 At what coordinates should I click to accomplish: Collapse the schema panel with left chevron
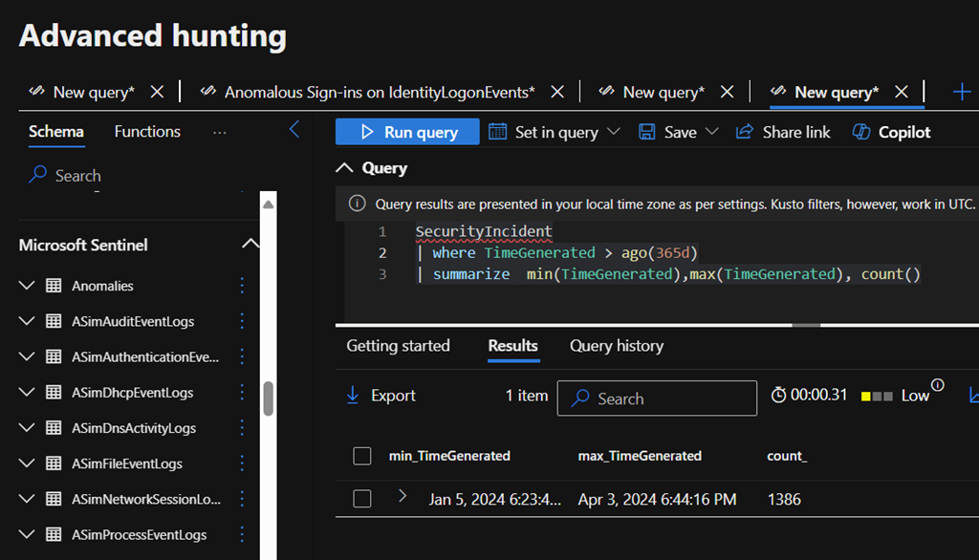coord(294,130)
